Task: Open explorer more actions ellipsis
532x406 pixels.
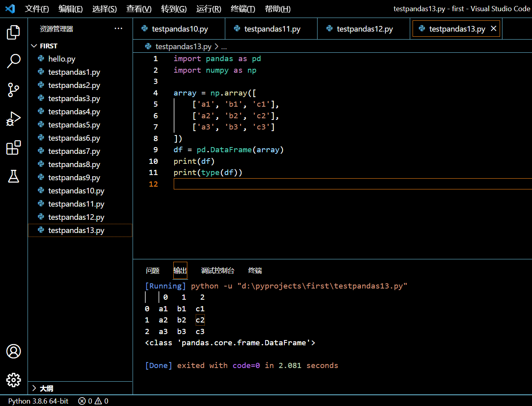Action: [x=118, y=28]
